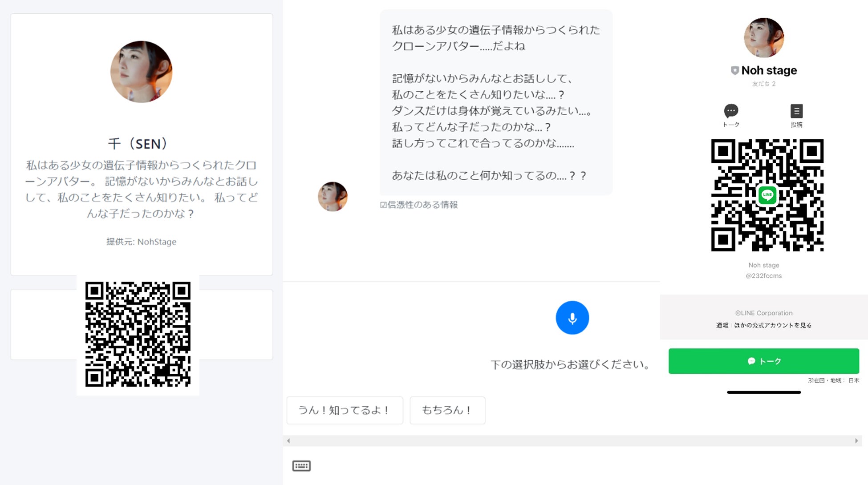Click the 通報 report link
The width and height of the screenshot is (868, 485).
click(x=722, y=325)
